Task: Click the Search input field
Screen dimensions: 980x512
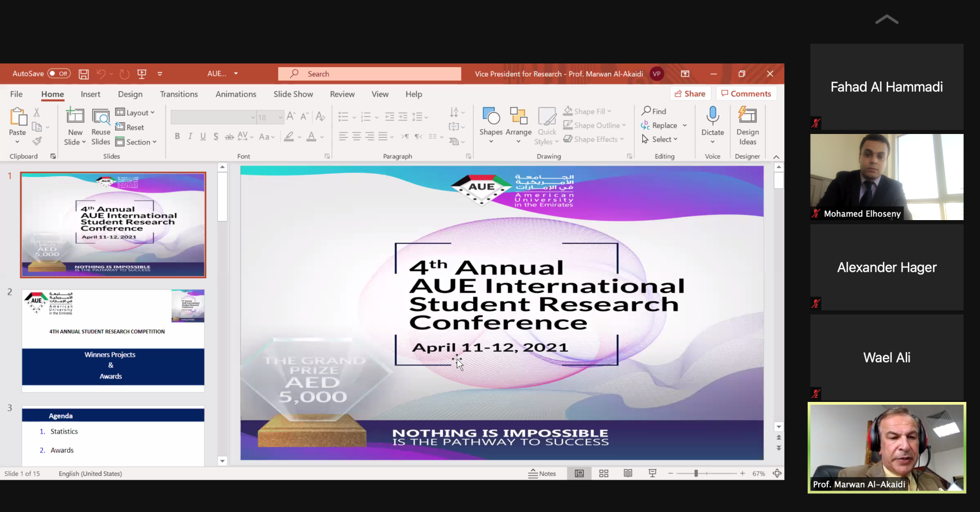Action: (x=369, y=74)
